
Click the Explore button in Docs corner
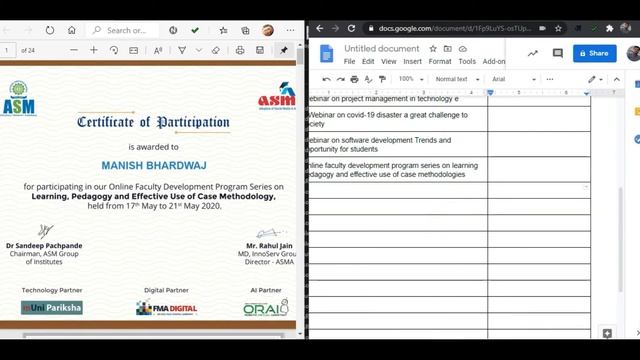[x=607, y=333]
